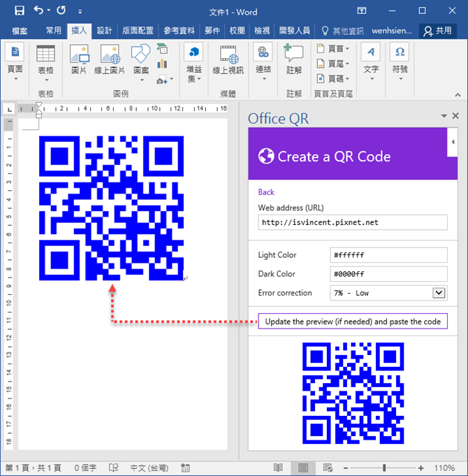This screenshot has height=476, width=468.
Task: Switch to Web Layout view
Action: (x=328, y=468)
